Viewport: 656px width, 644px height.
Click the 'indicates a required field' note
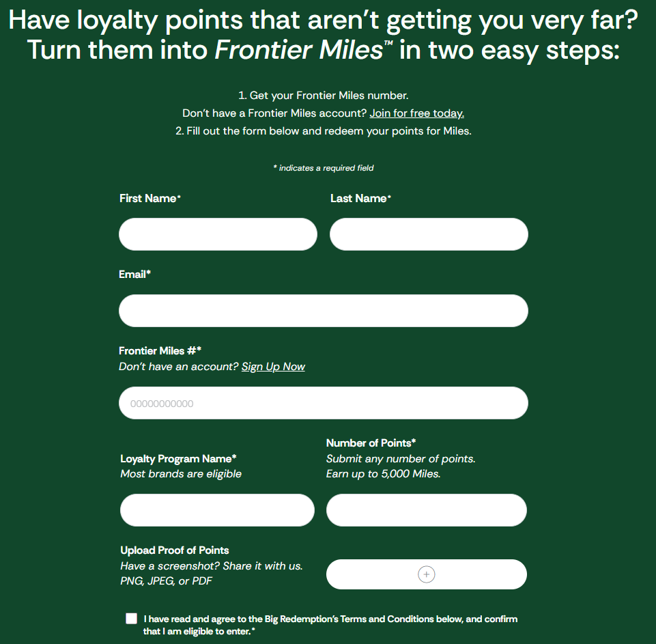pyautogui.click(x=323, y=168)
